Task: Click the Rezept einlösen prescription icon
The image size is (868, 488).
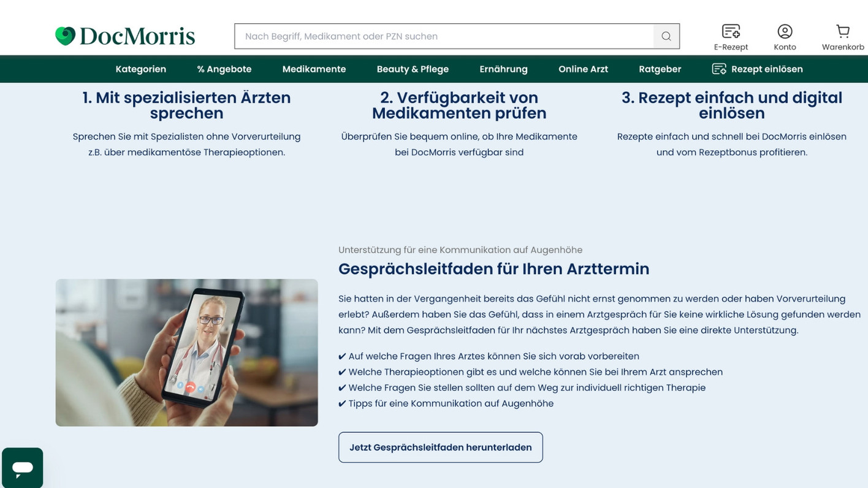Action: [x=718, y=69]
